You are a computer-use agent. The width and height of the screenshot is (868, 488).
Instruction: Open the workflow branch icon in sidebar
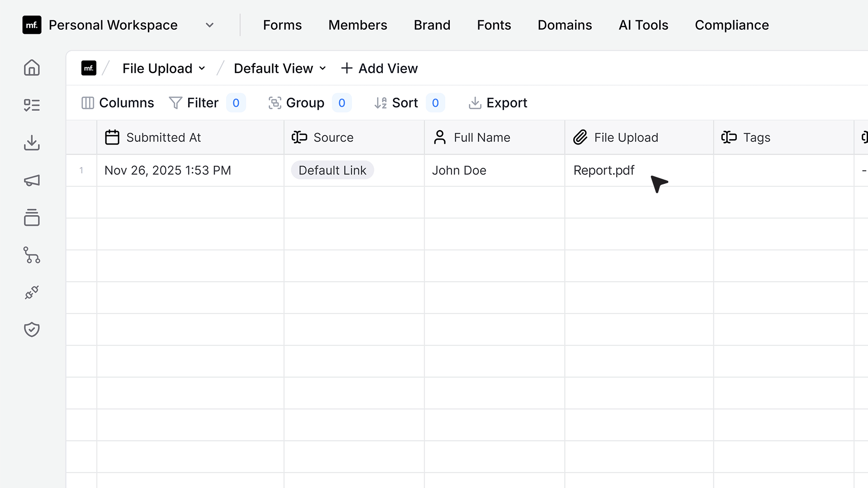coord(32,255)
